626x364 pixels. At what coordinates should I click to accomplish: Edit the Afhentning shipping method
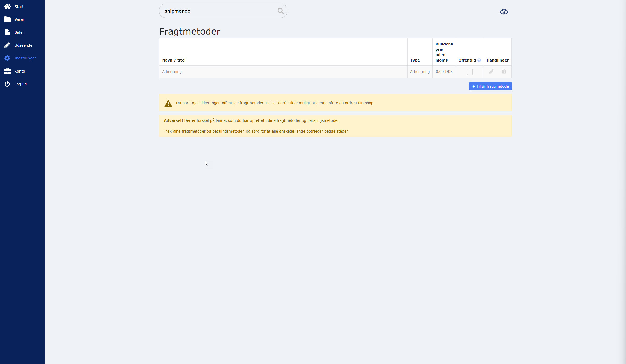pos(491,72)
